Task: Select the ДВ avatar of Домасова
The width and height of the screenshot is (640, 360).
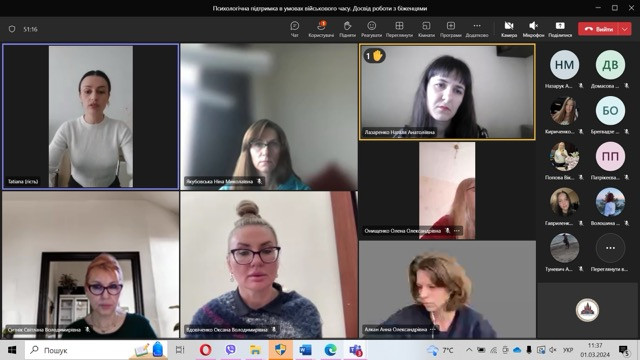Action: [x=610, y=64]
